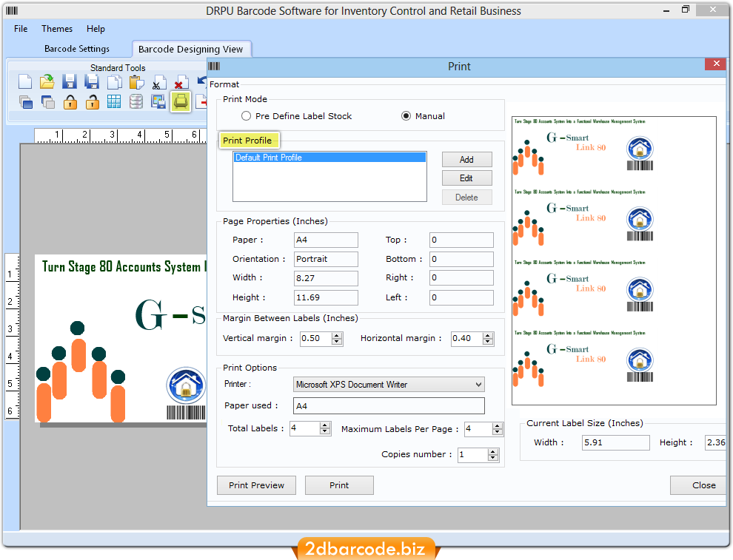This screenshot has width=733, height=560.
Task: Select Pre Define Label Stock mode
Action: click(x=246, y=116)
